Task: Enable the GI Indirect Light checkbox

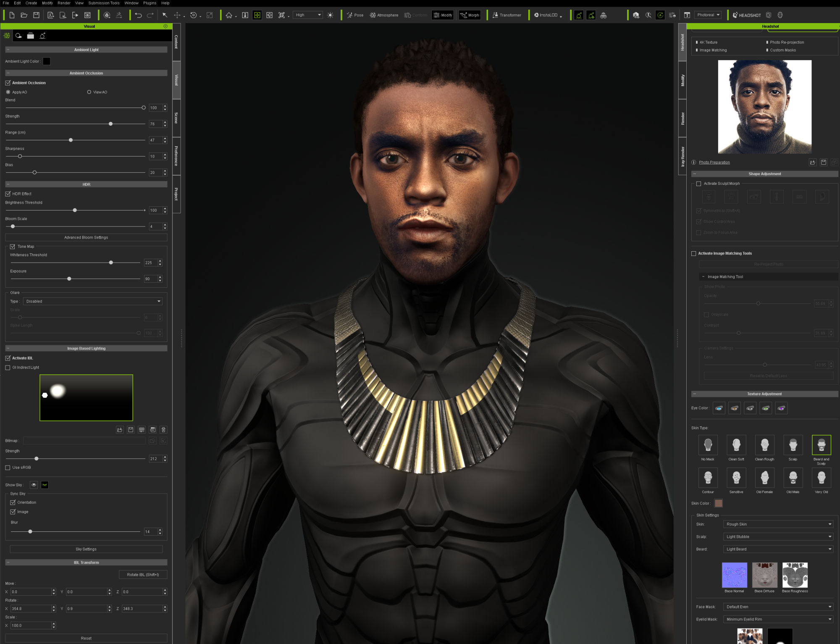Action: (8, 368)
